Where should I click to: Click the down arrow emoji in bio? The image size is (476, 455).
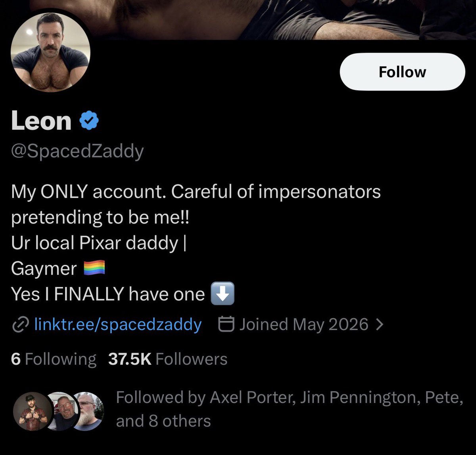tap(223, 294)
